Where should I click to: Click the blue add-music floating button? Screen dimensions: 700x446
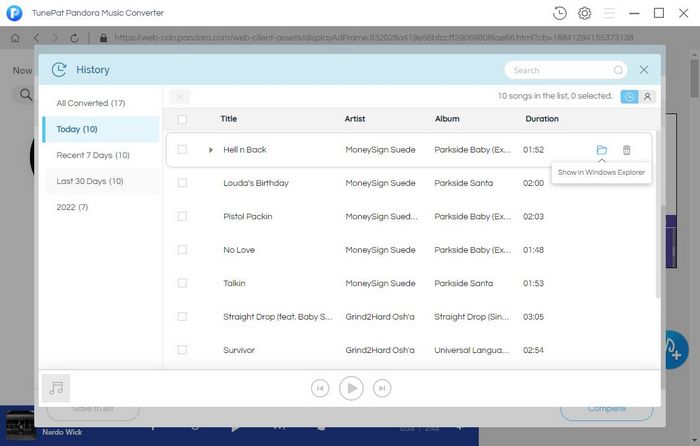[675, 350]
